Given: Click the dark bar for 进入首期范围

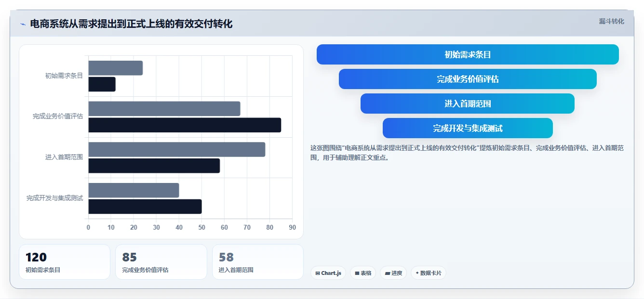Looking at the screenshot, I should click(154, 166).
